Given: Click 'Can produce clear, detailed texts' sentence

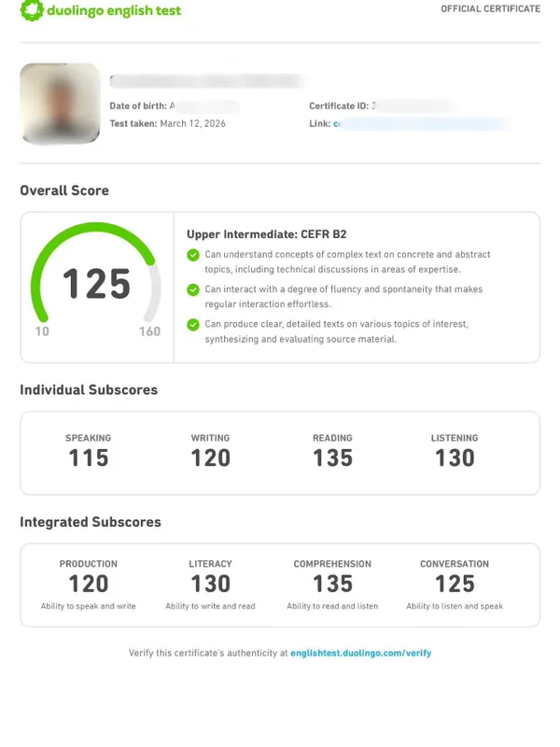Looking at the screenshot, I should point(337,331).
